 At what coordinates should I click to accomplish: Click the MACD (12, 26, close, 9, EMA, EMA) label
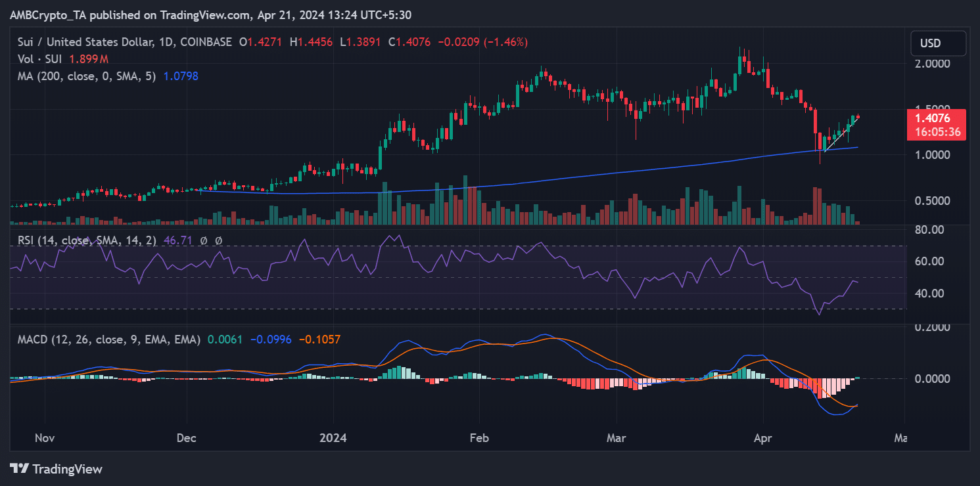click(109, 339)
